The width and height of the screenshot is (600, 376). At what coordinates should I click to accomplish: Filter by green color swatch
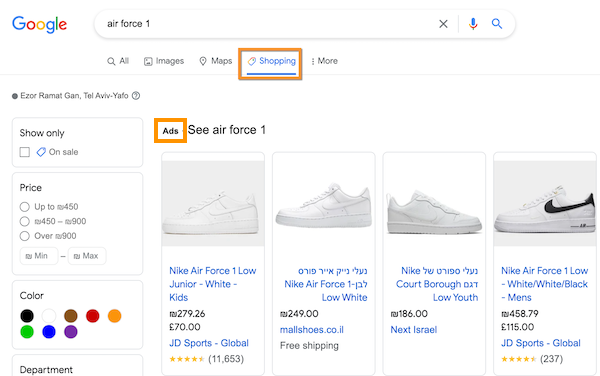[x=27, y=332]
